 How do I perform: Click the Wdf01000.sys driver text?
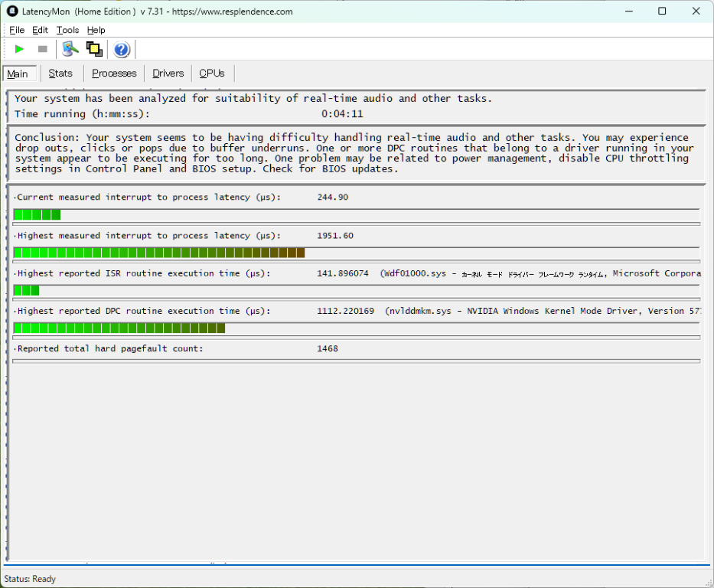(540, 274)
